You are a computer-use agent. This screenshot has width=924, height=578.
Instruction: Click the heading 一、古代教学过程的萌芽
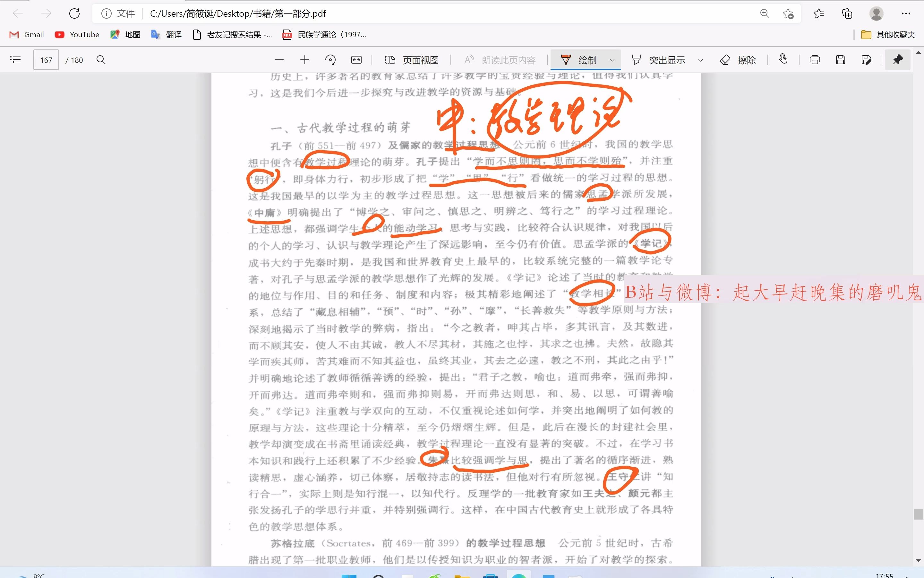coord(341,127)
